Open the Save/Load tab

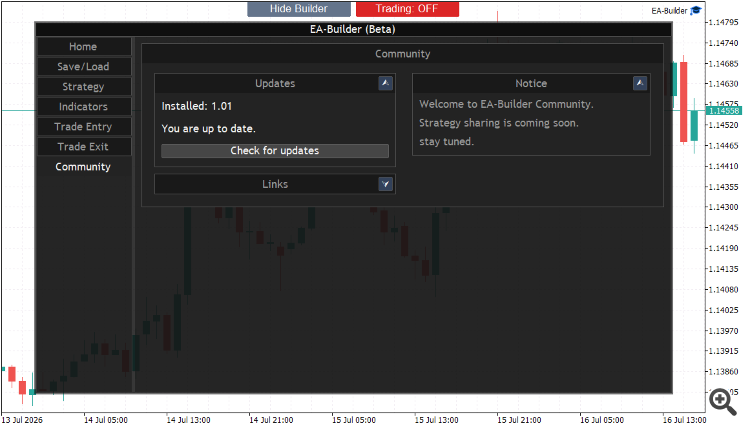pyautogui.click(x=84, y=67)
